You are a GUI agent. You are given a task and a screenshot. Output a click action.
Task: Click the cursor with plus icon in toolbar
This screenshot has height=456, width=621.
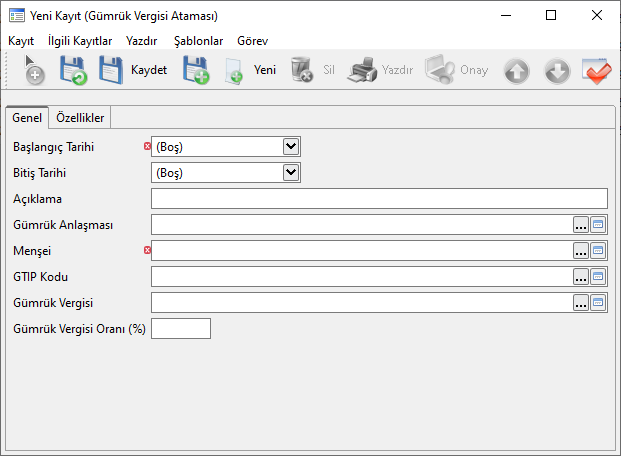point(33,71)
